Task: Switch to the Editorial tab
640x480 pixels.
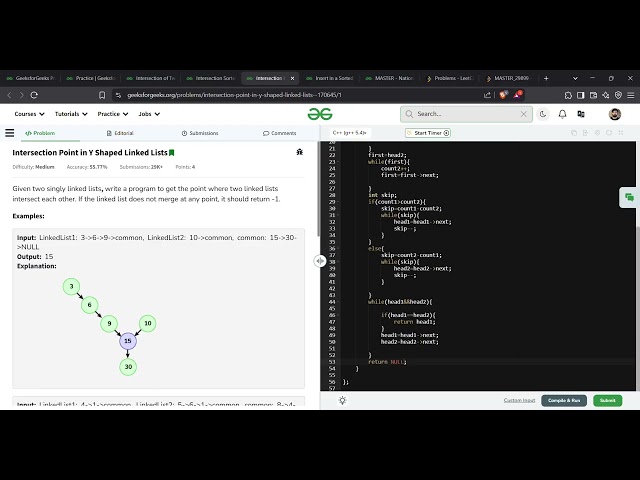Action: click(x=120, y=133)
